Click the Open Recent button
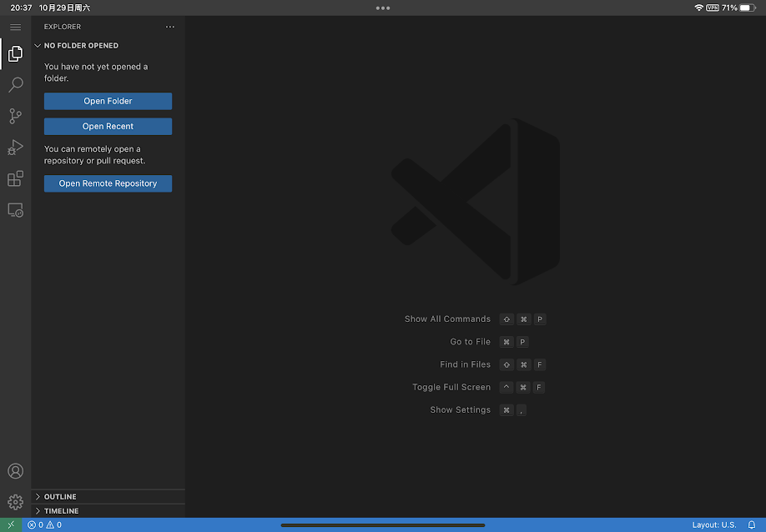 [108, 127]
